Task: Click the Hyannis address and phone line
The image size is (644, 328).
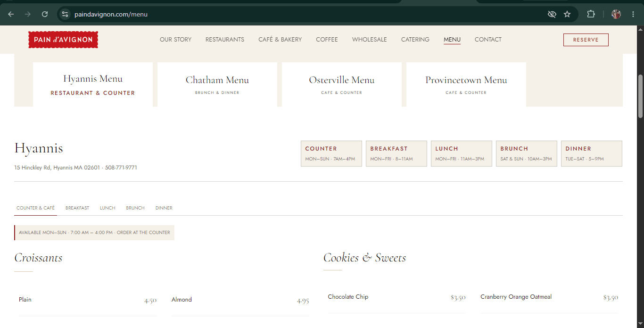Action: click(x=76, y=168)
